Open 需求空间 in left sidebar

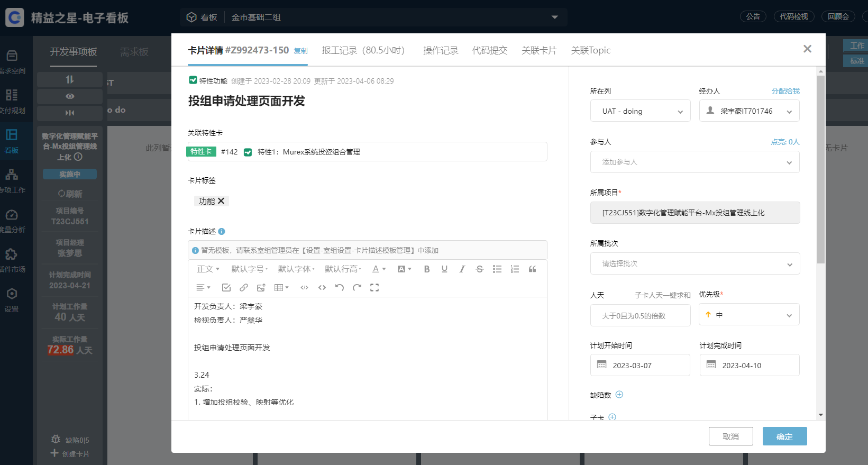coord(12,62)
